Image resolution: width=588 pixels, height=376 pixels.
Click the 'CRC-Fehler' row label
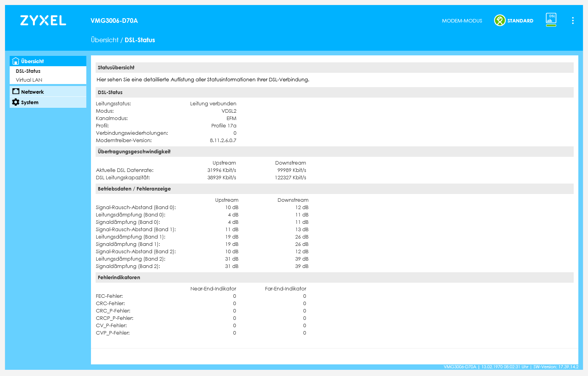[110, 304]
